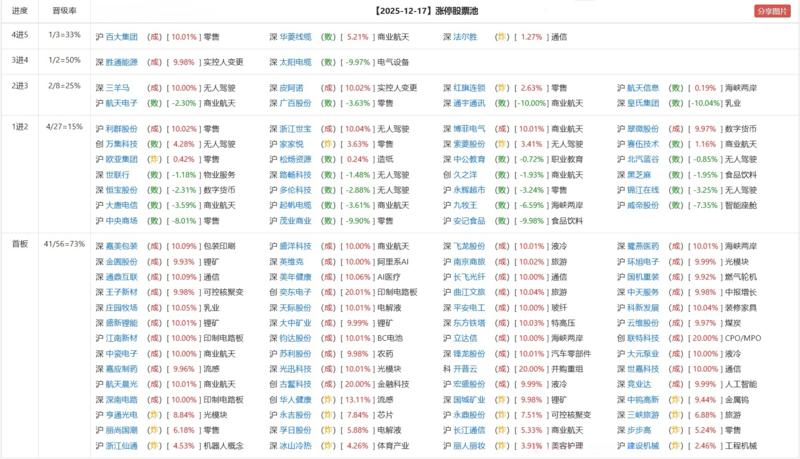Open stock link 华菱线缆

coord(295,37)
